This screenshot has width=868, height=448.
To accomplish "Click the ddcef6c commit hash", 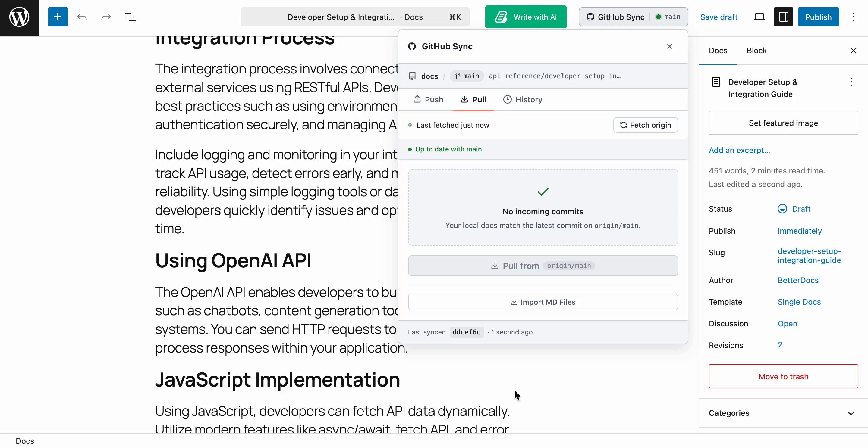I will pos(466,332).
